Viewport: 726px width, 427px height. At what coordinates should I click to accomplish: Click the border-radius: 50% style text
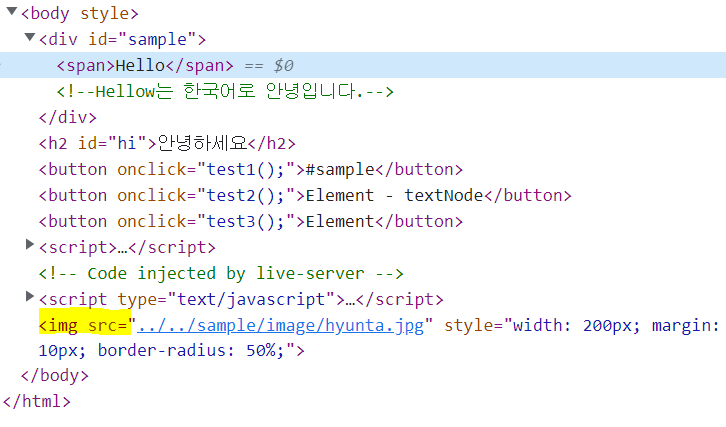190,351
